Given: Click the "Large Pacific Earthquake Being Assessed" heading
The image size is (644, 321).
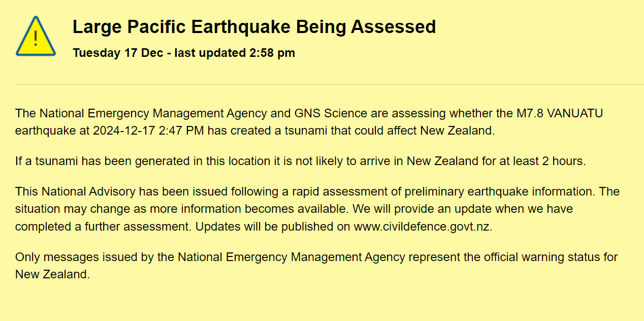Looking at the screenshot, I should coord(254,27).
